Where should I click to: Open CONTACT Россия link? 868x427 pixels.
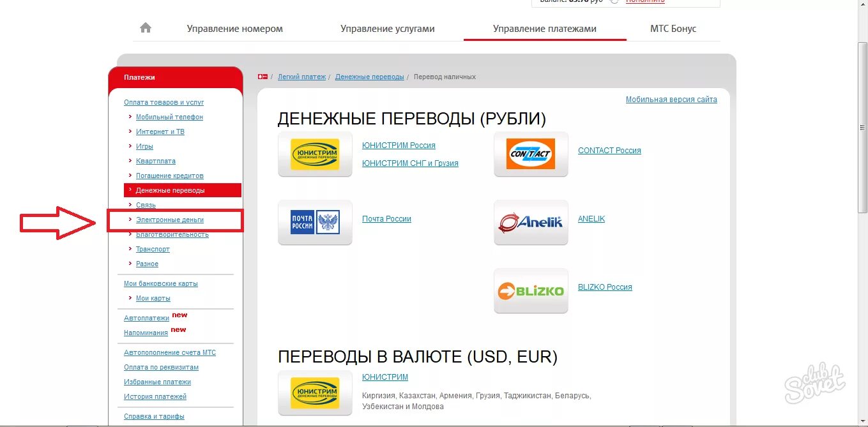tap(609, 151)
